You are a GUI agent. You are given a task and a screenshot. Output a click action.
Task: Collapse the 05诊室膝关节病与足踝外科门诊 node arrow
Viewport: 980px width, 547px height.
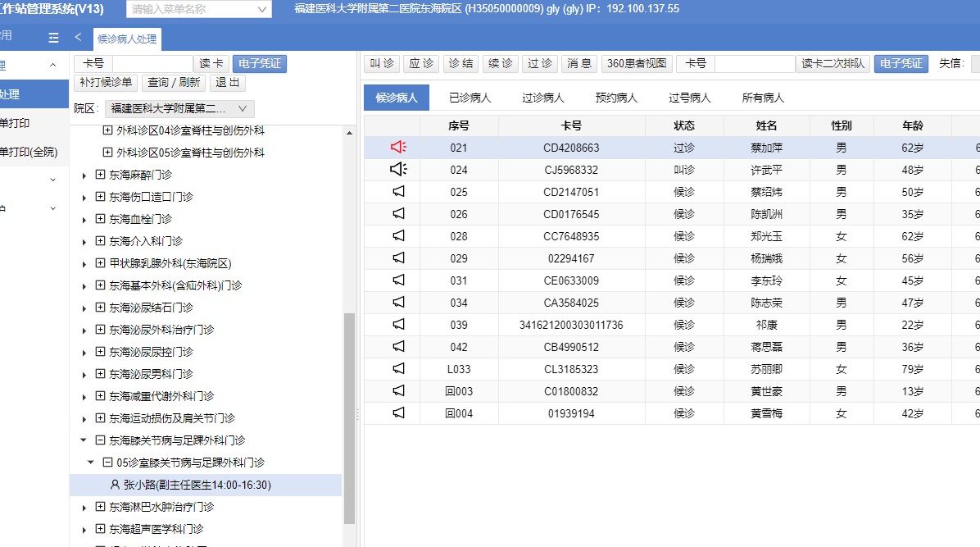coord(91,463)
